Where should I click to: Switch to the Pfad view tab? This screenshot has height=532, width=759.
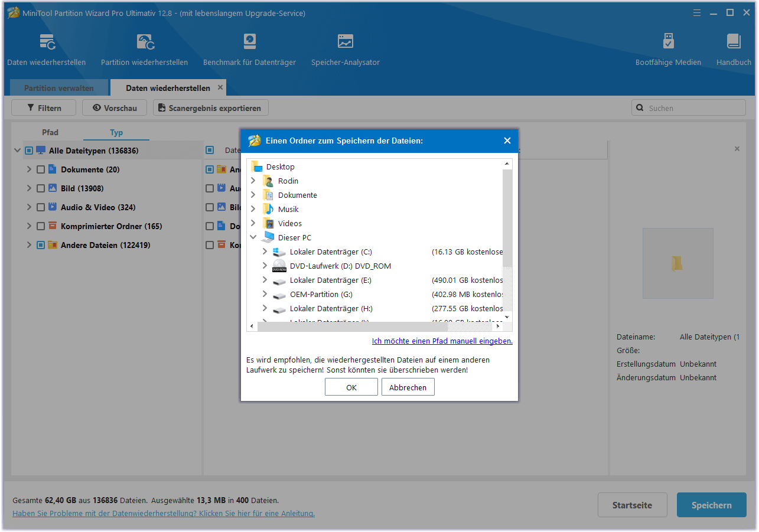pyautogui.click(x=50, y=132)
